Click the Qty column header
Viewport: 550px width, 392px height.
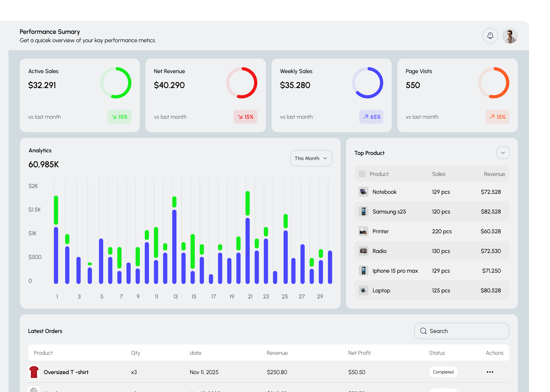tap(135, 353)
